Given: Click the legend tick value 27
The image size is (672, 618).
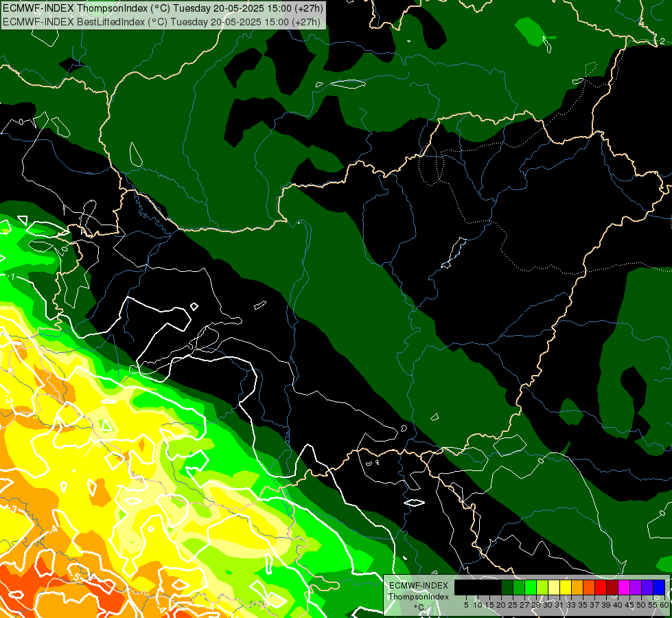Looking at the screenshot, I should pos(524,605).
